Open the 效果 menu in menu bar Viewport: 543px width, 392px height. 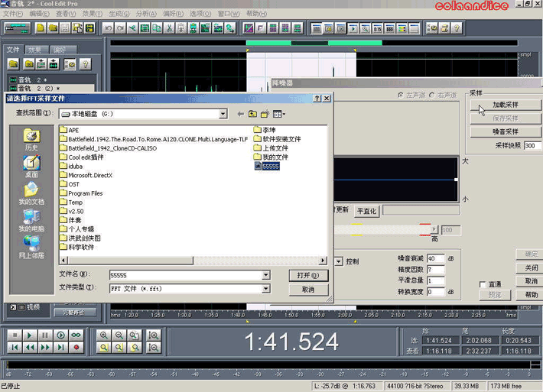tap(91, 14)
